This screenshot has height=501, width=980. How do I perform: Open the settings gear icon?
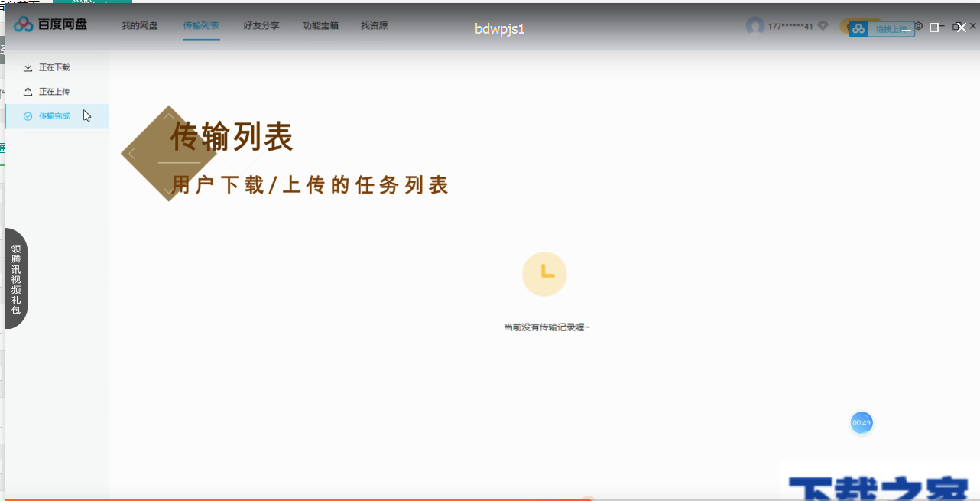(918, 25)
